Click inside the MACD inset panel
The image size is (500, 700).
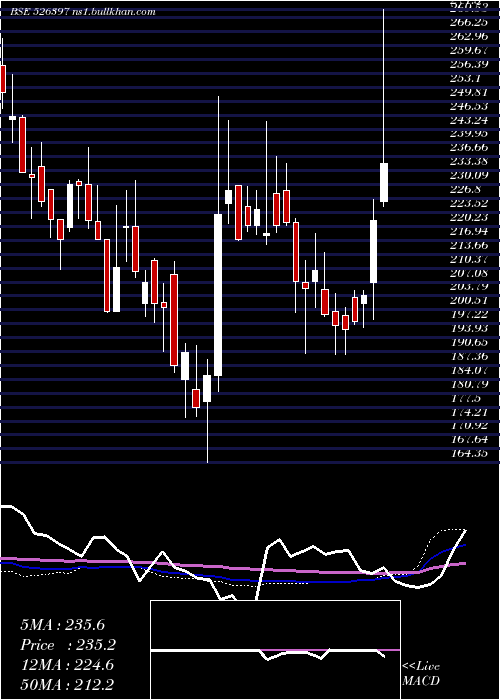(275, 650)
